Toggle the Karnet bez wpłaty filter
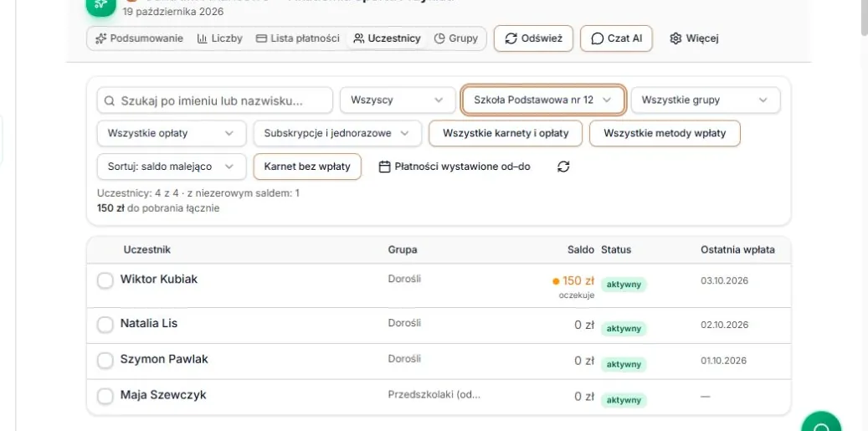Viewport: 868px width, 431px height. (307, 167)
